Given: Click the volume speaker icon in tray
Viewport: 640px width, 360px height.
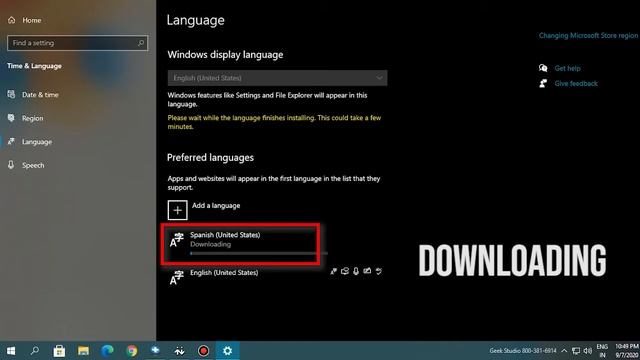Looking at the screenshot, I should [x=588, y=351].
